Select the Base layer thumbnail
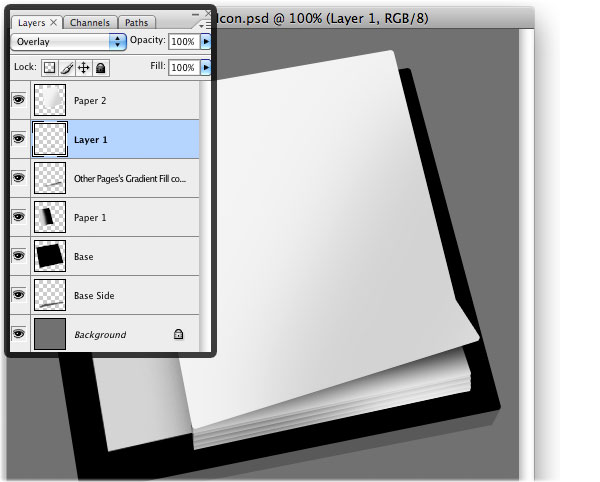Image resolution: width=600 pixels, height=482 pixels. [50, 256]
